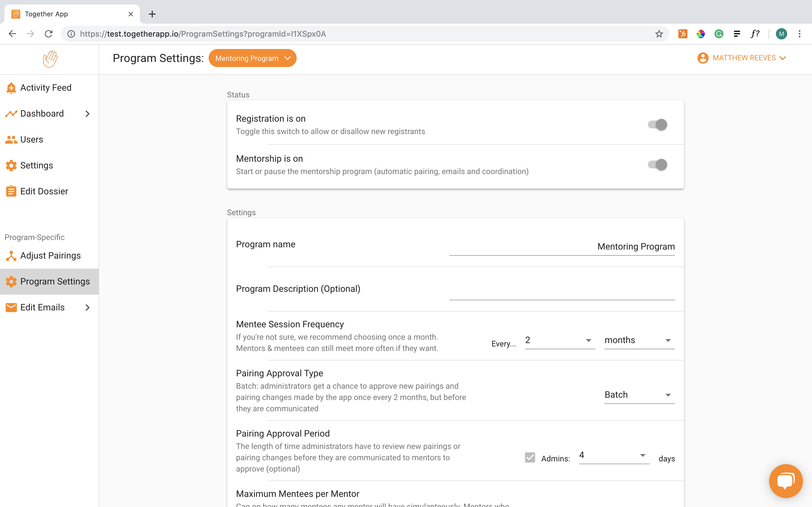This screenshot has height=507, width=812.
Task: Click the Together hand logo icon
Action: (x=50, y=59)
